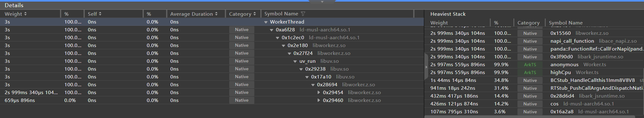
Task: Click the 432ms 417µs 186ns weight
Action: point(454,96)
